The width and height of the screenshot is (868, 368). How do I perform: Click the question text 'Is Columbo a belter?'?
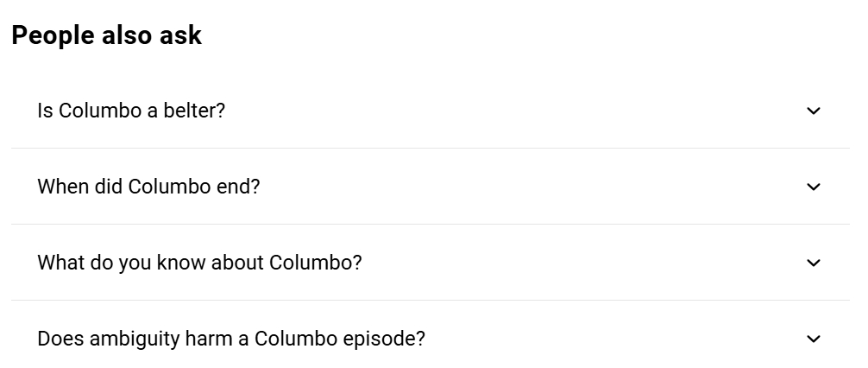point(131,111)
